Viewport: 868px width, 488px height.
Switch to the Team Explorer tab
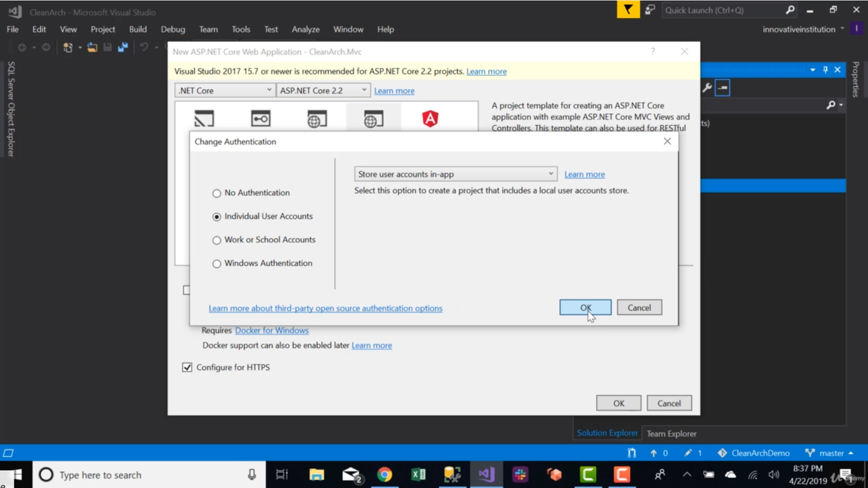tap(671, 434)
